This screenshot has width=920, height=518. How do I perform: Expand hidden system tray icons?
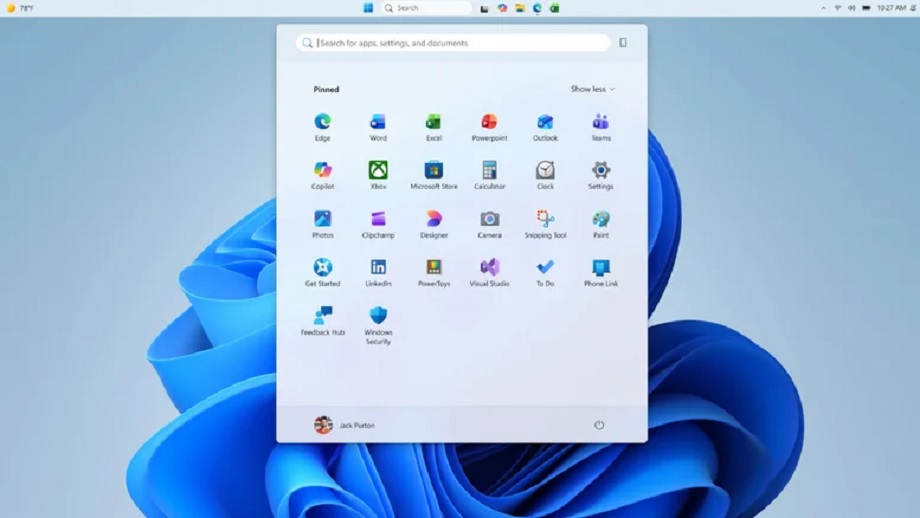click(823, 8)
